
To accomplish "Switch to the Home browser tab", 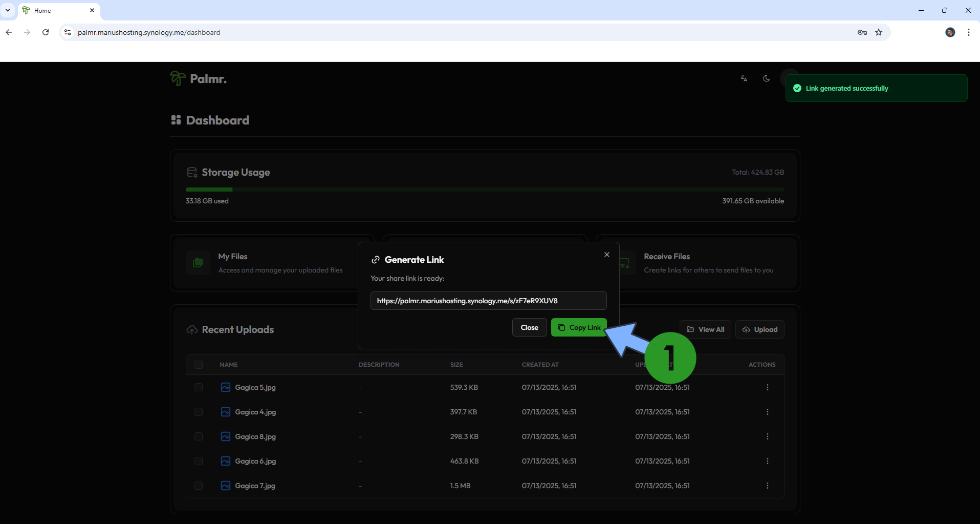I will 59,10.
